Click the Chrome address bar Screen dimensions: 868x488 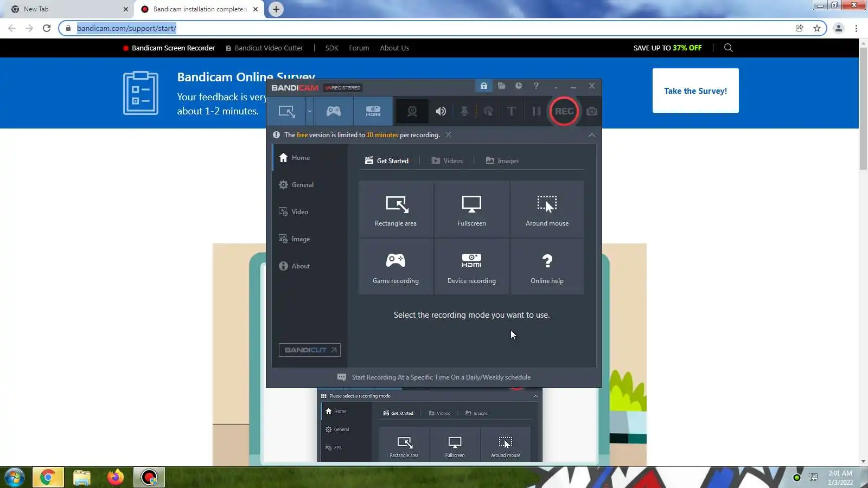[x=429, y=28]
